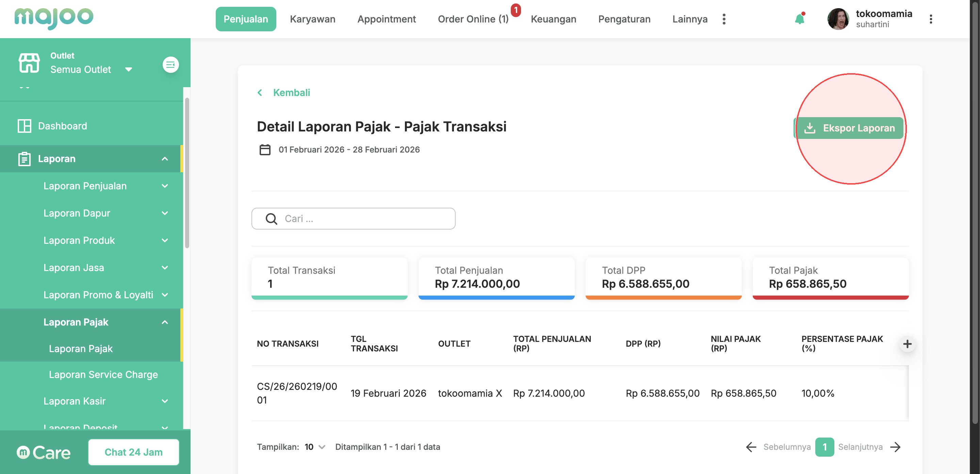
Task: Open the Semua Outlet dropdown
Action: (x=91, y=69)
